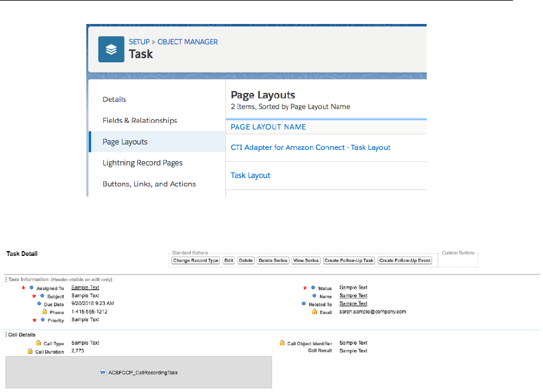Select Details in the sidebar
This screenshot has width=543, height=392.
(x=114, y=99)
